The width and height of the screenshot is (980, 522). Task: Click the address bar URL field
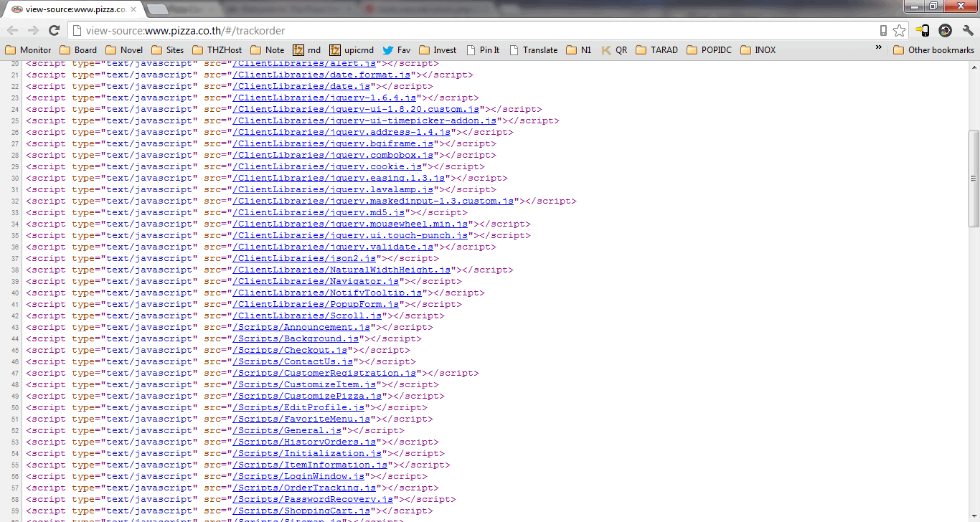(x=473, y=31)
